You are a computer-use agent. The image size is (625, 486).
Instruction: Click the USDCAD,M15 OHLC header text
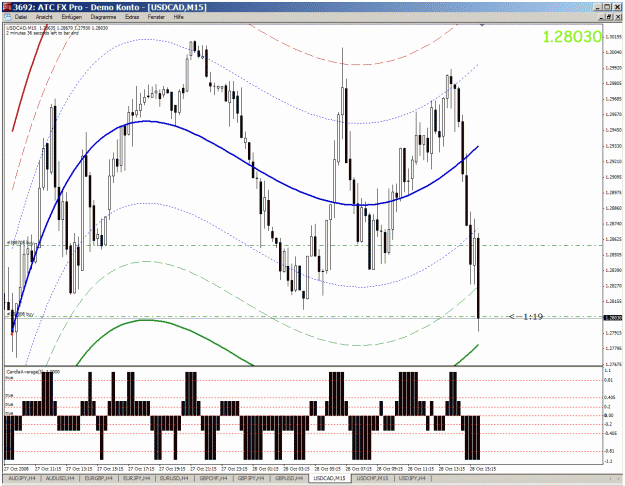tap(57, 28)
